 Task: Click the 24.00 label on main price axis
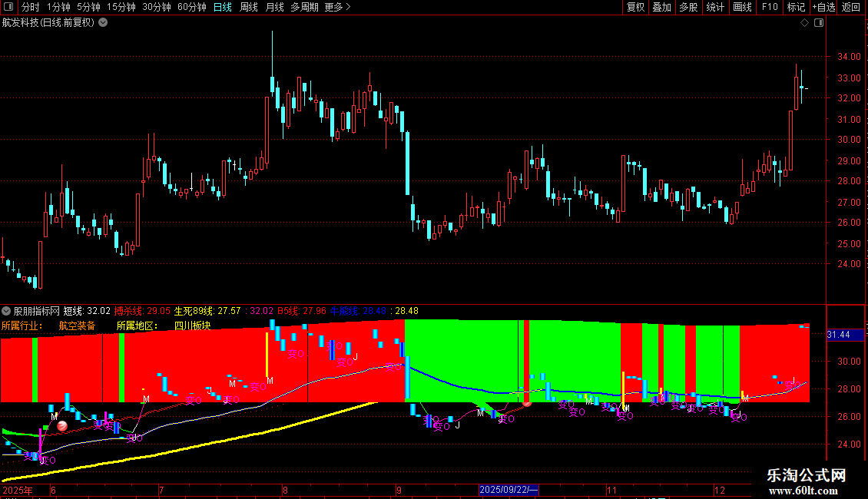(x=849, y=264)
